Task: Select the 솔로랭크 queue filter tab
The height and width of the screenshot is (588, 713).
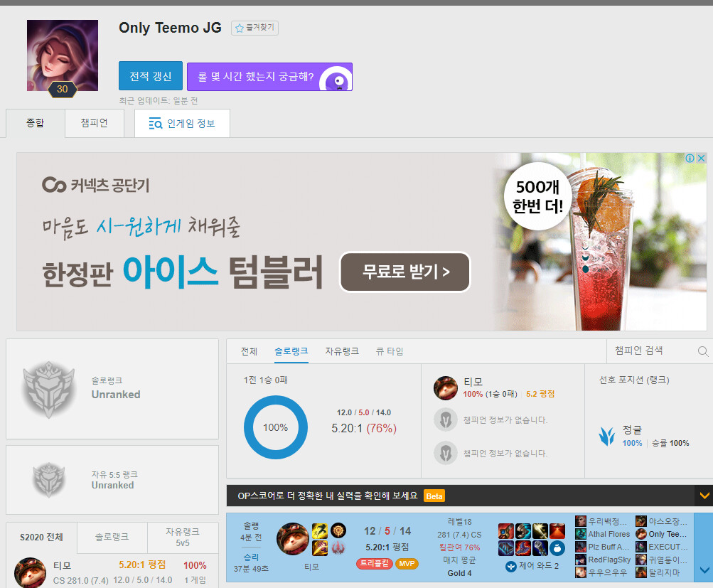Action: (291, 351)
